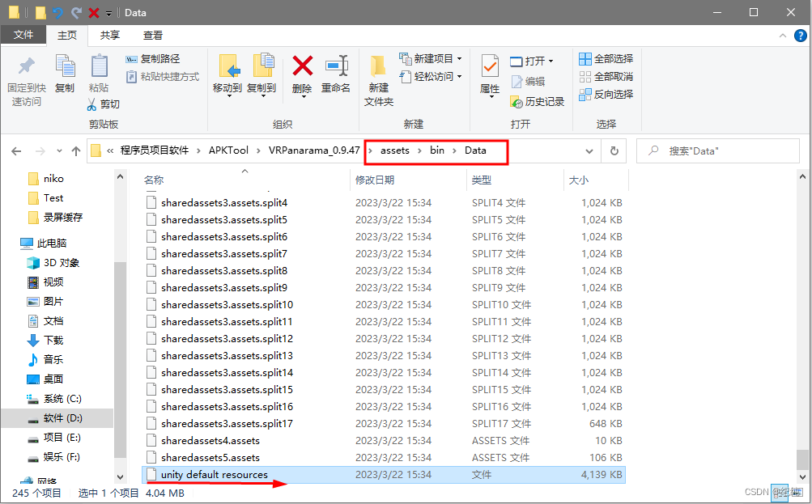Open the New Item (新建项目) dropdown
This screenshot has height=504, width=812.
431,58
